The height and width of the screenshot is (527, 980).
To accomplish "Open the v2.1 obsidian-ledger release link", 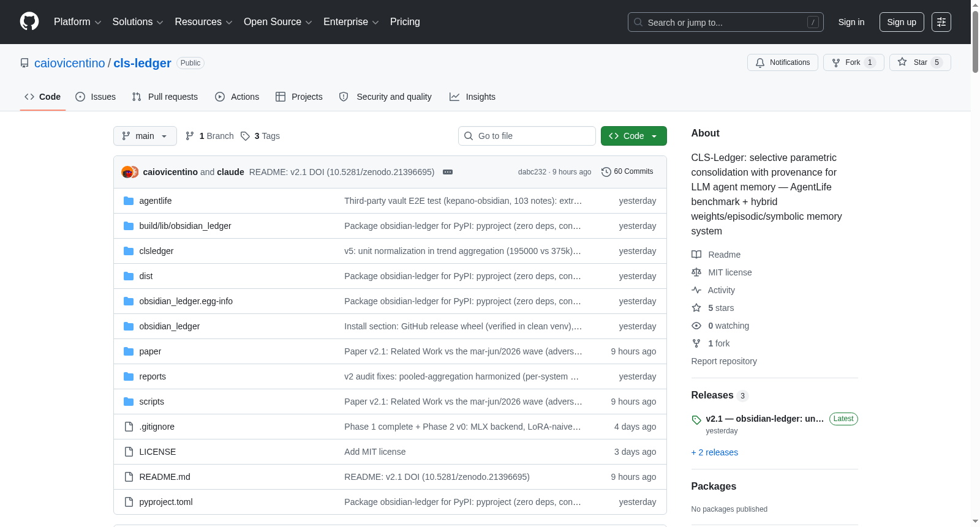I will pyautogui.click(x=765, y=419).
